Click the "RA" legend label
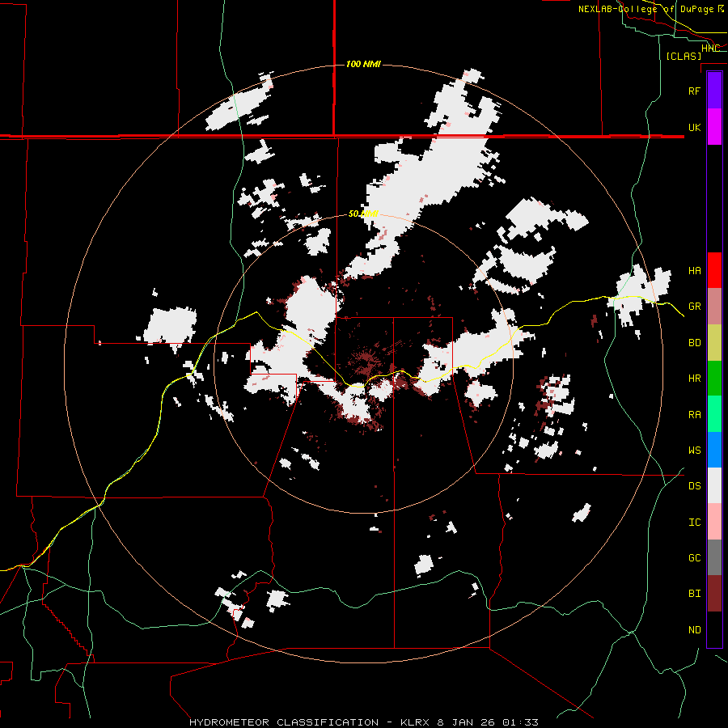The image size is (728, 728). point(694,415)
